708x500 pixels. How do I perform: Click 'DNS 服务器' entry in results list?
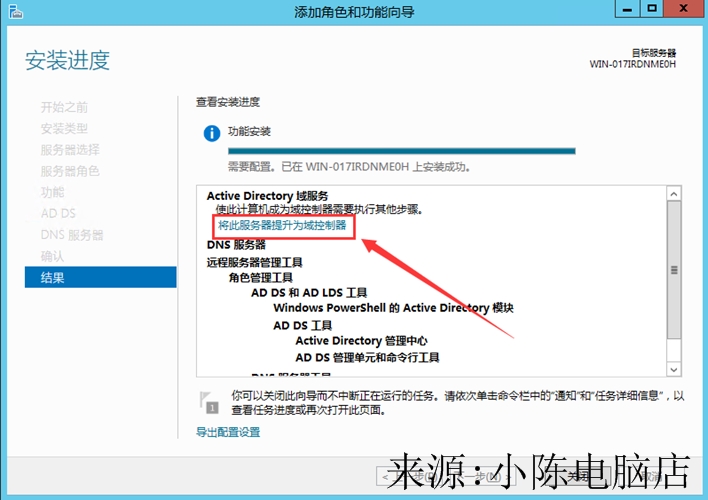click(x=236, y=245)
